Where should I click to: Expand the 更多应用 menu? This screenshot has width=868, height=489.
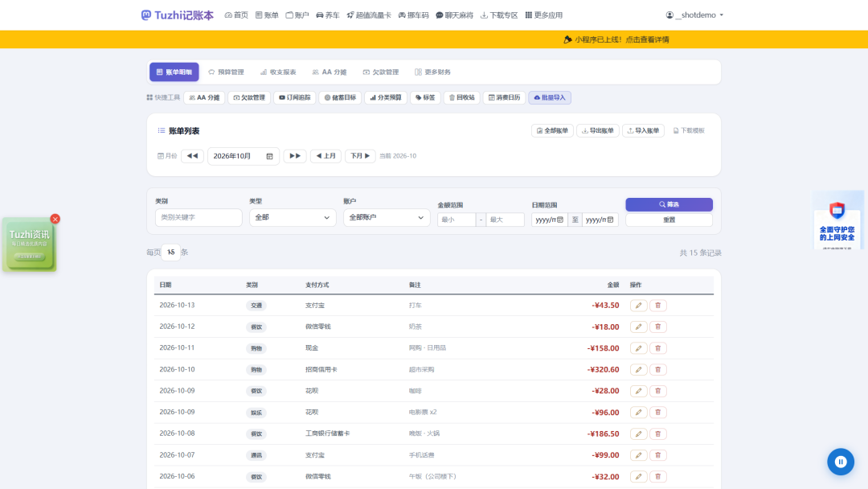543,15
